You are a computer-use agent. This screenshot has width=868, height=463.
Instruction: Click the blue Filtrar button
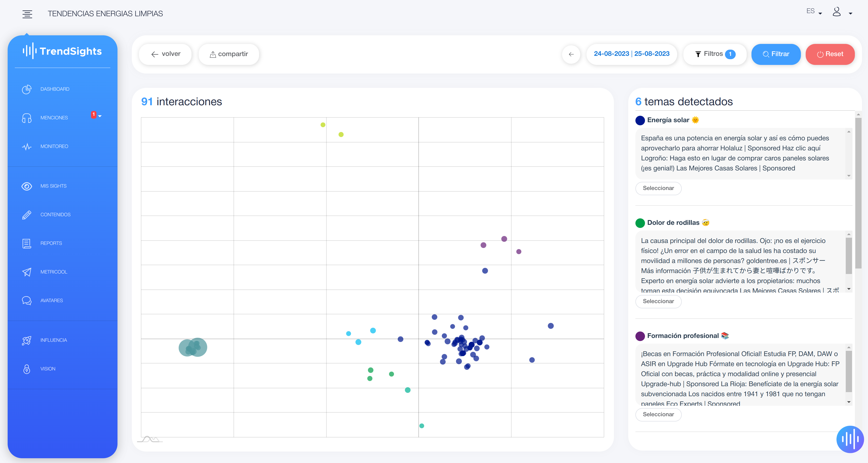tap(776, 54)
